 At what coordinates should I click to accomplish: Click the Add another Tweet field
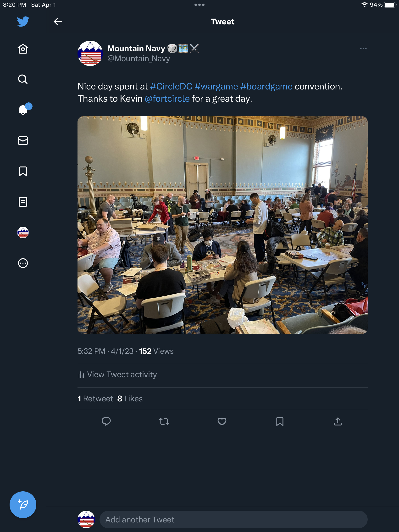(233, 520)
